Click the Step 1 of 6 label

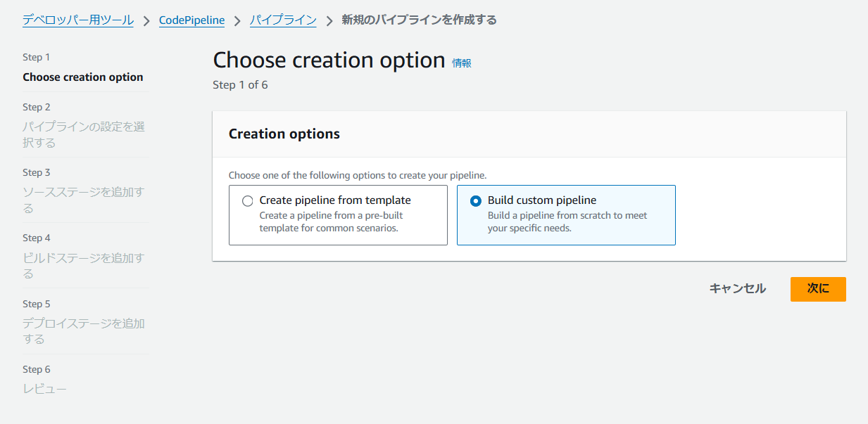pyautogui.click(x=240, y=84)
